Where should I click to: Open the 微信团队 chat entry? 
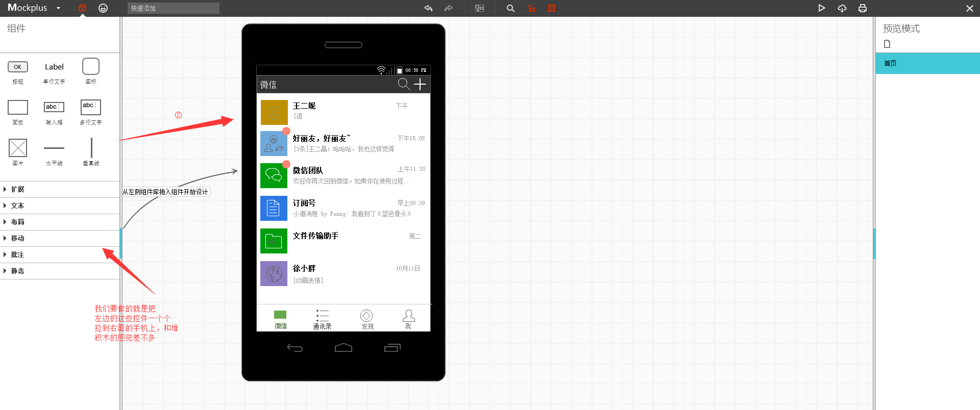343,175
